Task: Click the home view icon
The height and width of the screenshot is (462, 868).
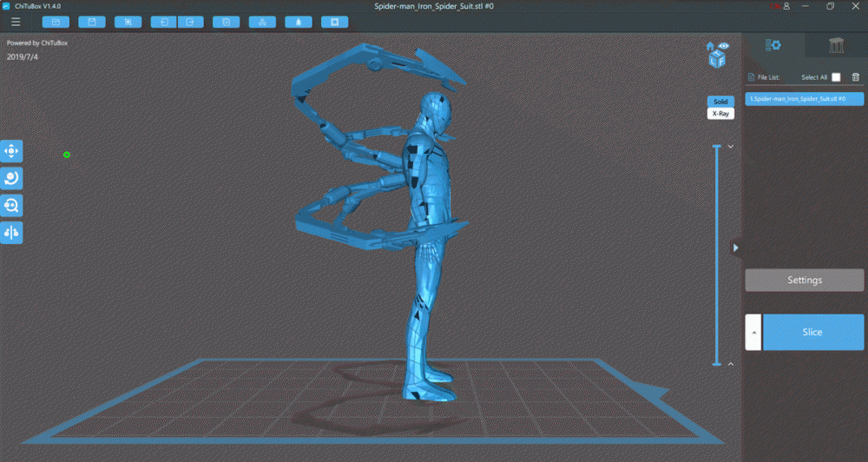Action: [x=710, y=47]
